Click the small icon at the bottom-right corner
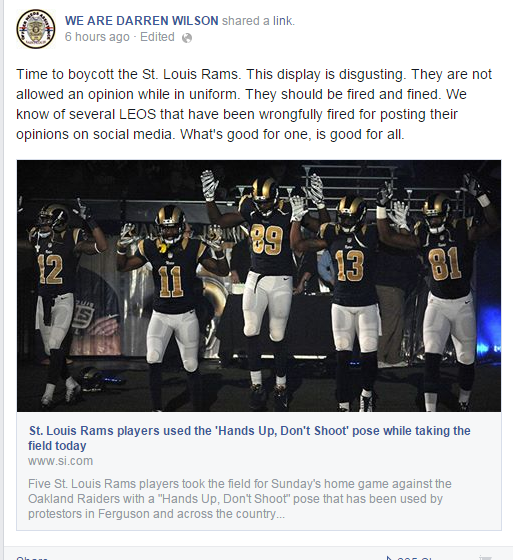Image resolution: width=513 pixels, height=560 pixels. 485,558
